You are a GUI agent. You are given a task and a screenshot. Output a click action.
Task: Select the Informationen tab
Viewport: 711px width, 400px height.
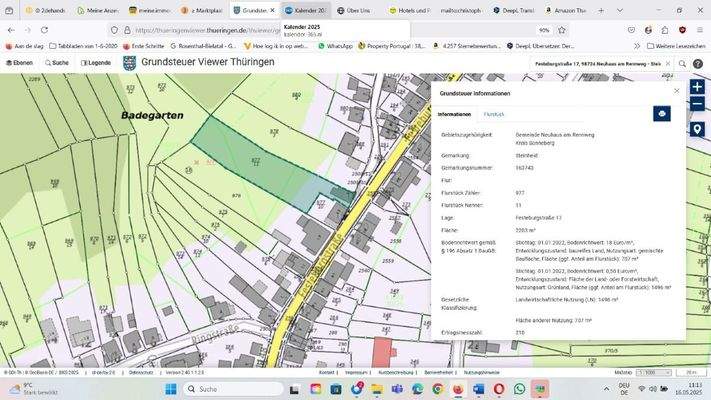pyautogui.click(x=454, y=115)
